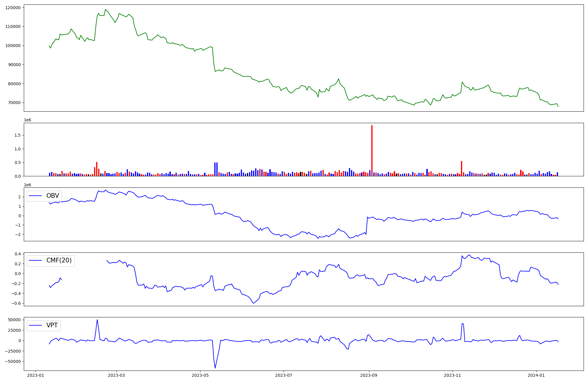The width and height of the screenshot is (588, 382).
Task: Click the 2023-07 x-axis date label
Action: click(284, 375)
